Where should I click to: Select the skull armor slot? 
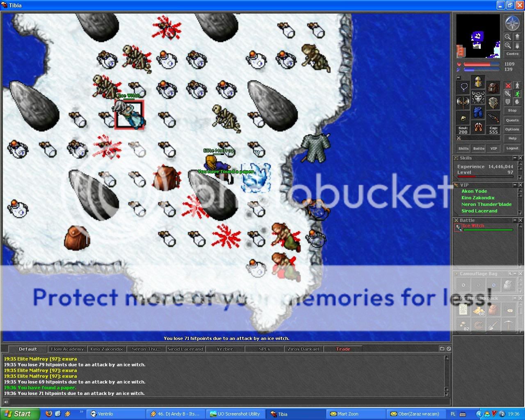click(x=478, y=97)
